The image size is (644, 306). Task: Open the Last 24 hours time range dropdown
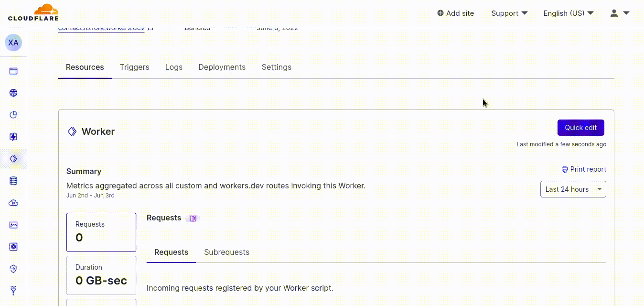[572, 189]
